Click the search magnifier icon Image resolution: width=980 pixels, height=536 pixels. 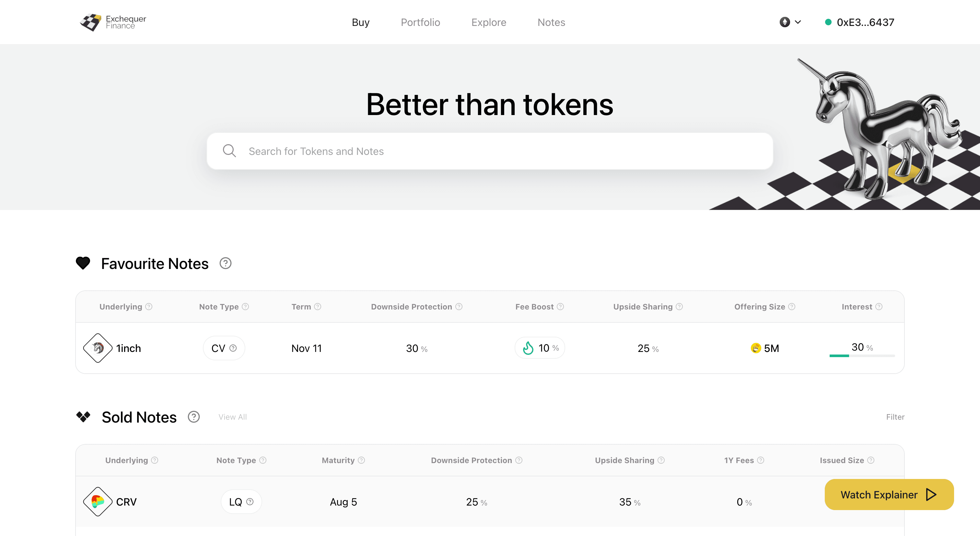[229, 151]
